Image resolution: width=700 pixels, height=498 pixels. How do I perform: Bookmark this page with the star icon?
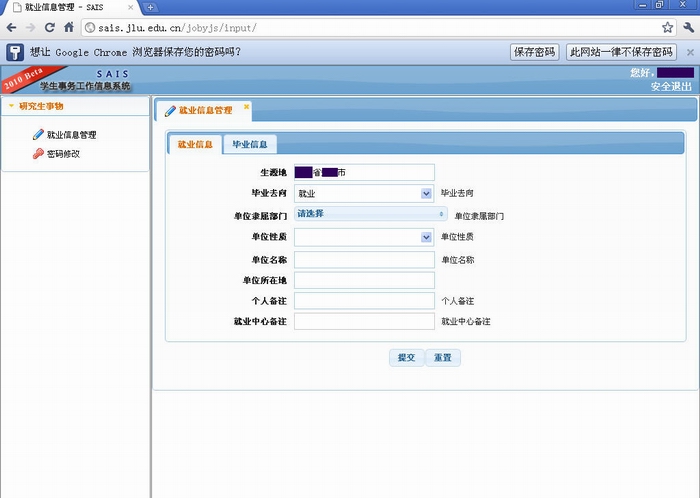click(667, 27)
